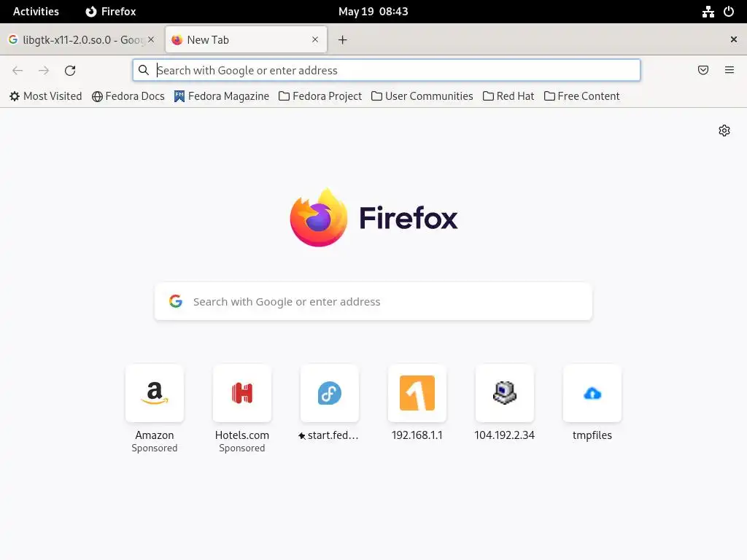Screen dimensions: 747x560
Task: Expand the Fedora Project bookmark folder
Action: [320, 96]
